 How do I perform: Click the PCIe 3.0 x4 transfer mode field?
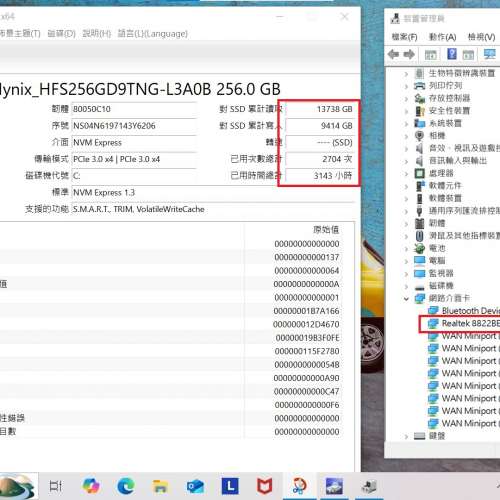point(134,159)
